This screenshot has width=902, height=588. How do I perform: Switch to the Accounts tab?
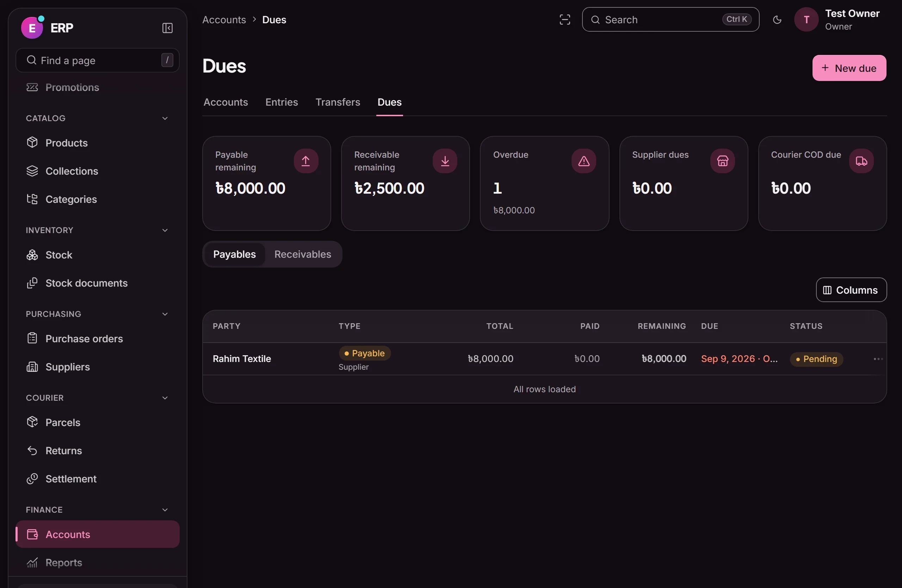coord(225,102)
